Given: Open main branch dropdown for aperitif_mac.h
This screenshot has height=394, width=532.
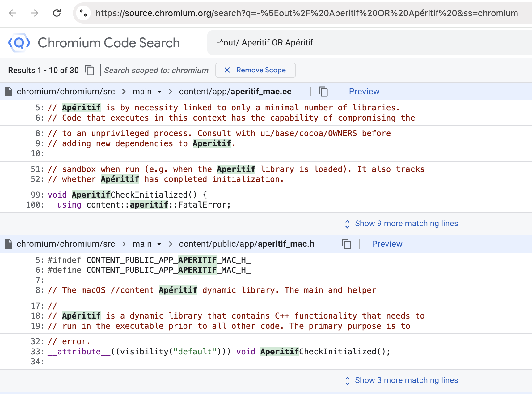Looking at the screenshot, I should click(x=159, y=244).
